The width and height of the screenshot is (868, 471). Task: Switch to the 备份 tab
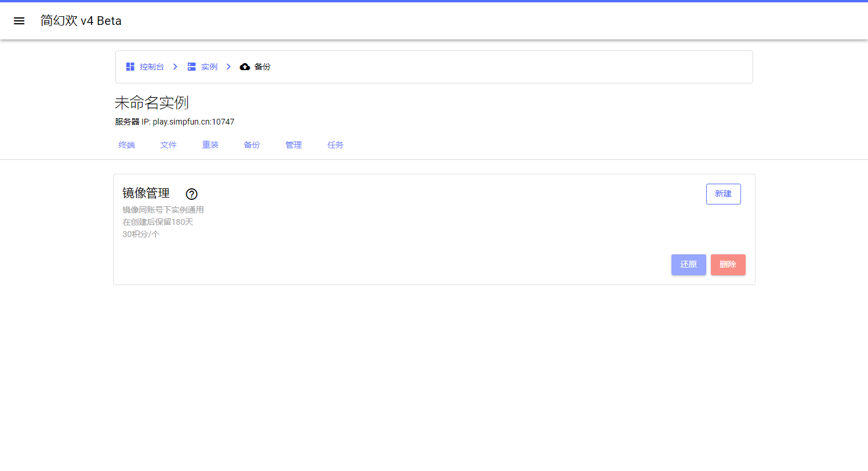[252, 145]
